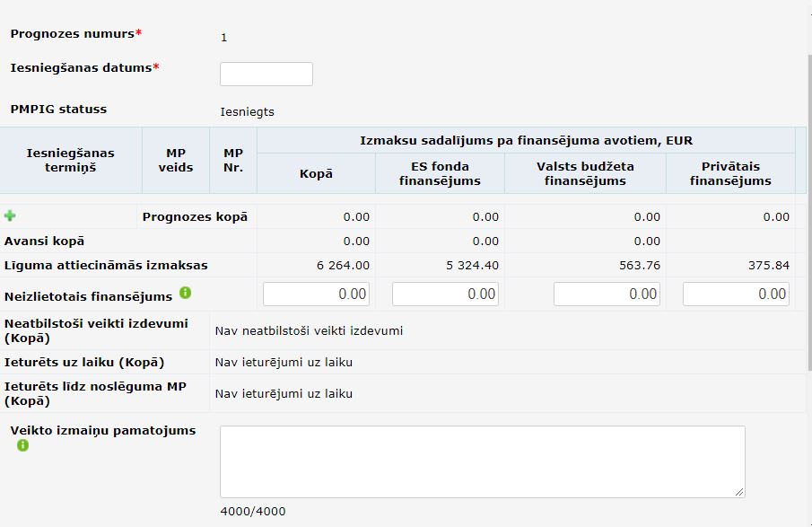Select the Līguma attiecināmās izmaksas Kopā value
The image size is (812, 527).
343,266
